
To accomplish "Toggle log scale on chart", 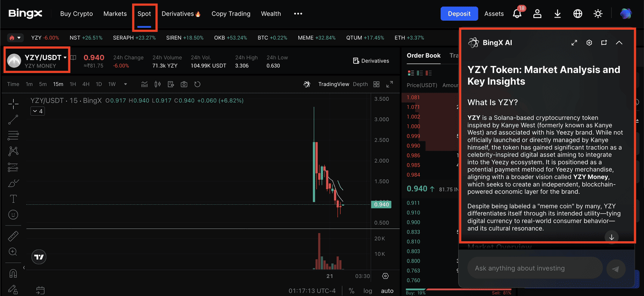I will (368, 291).
